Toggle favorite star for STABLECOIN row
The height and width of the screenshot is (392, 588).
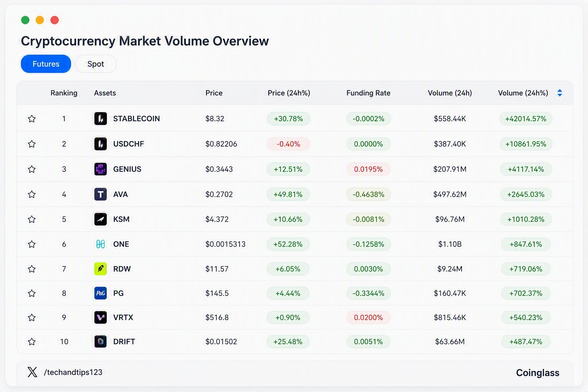pyautogui.click(x=32, y=119)
